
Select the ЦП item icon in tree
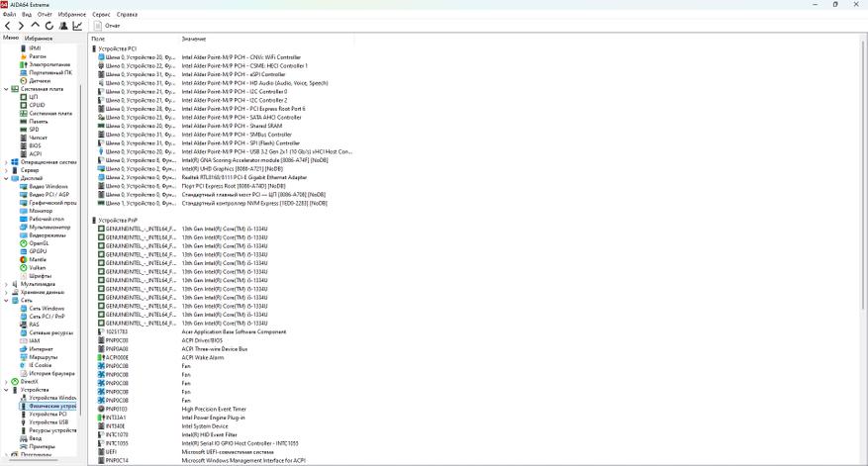[x=23, y=97]
